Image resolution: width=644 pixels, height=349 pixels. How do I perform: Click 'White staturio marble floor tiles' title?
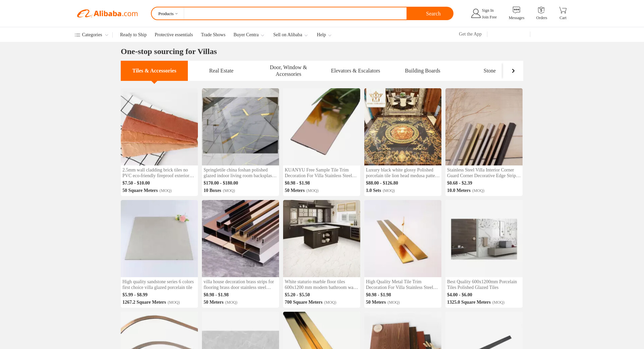321,285
